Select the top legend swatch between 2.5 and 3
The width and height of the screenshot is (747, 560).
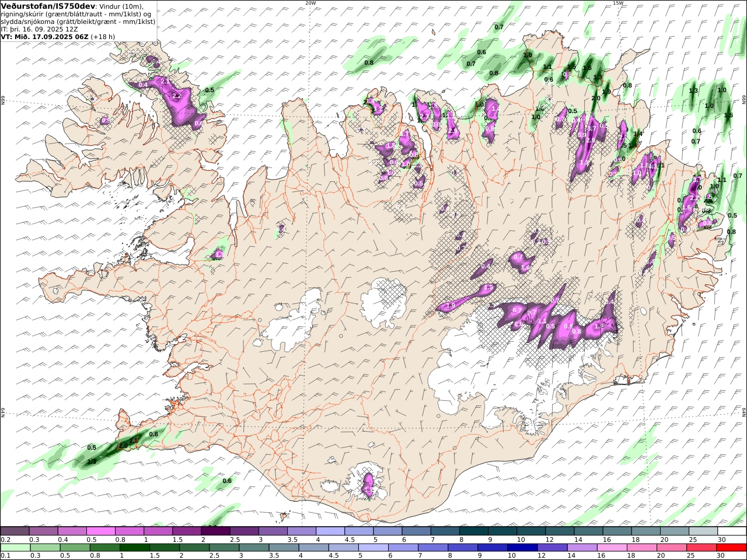point(244,531)
